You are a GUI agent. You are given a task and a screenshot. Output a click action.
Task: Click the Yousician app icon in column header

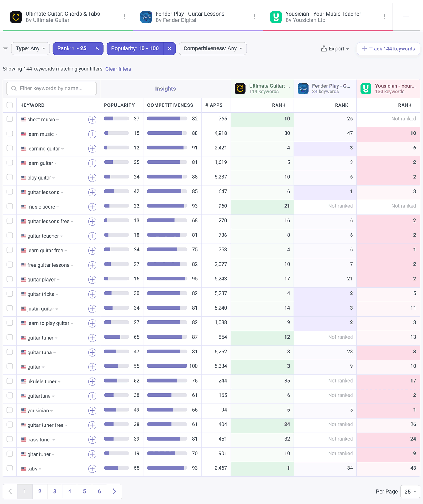coord(366,89)
